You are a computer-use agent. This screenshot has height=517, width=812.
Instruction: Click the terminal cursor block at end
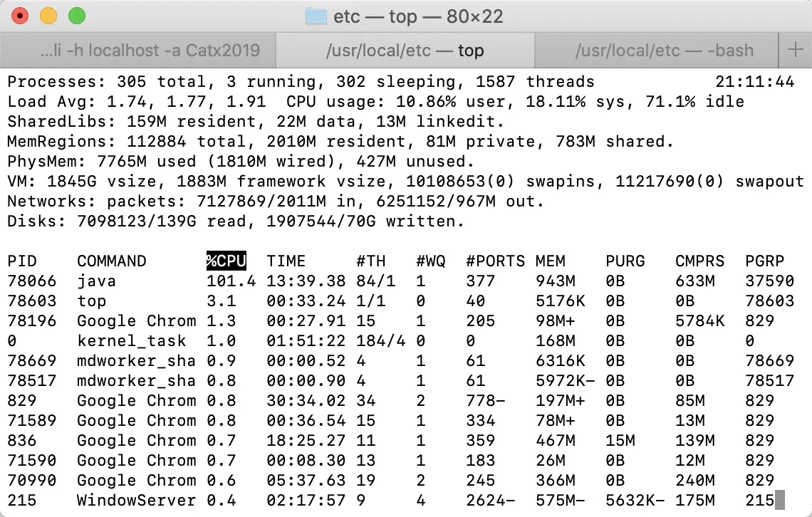[x=780, y=501]
